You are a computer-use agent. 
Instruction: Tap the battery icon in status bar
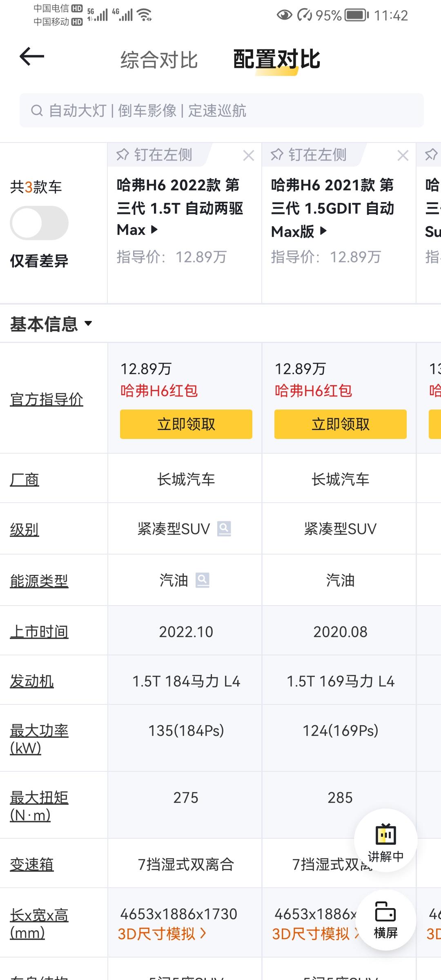coord(356,16)
